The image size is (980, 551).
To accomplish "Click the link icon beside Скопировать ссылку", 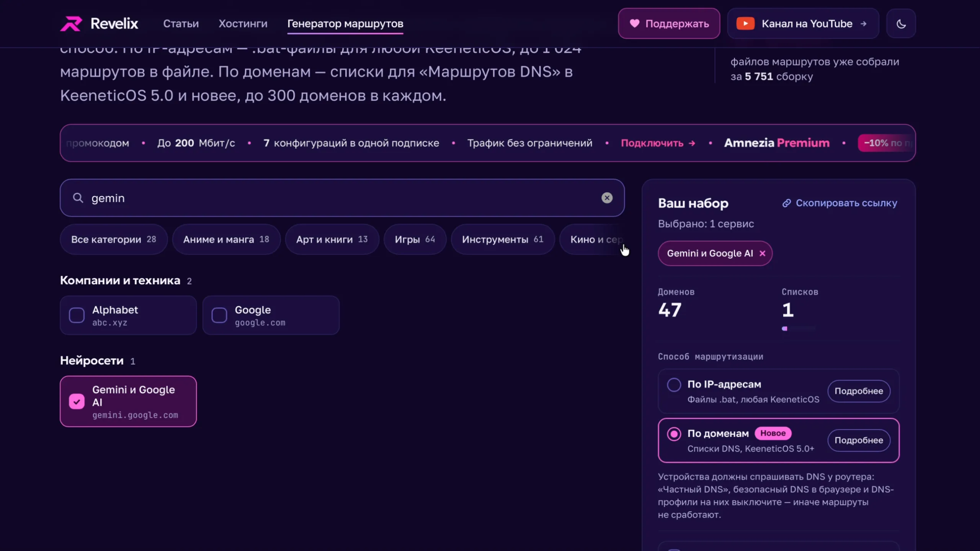I will (x=786, y=203).
